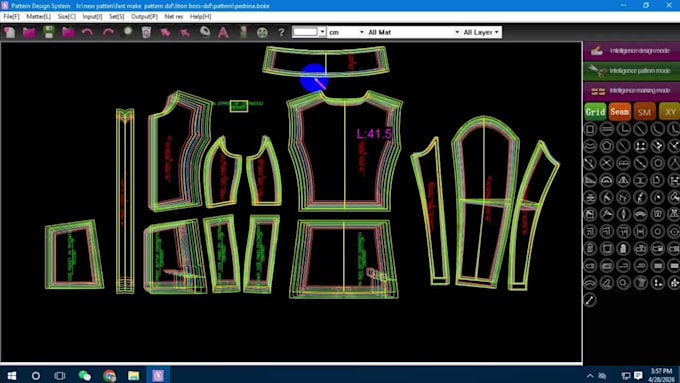The width and height of the screenshot is (680, 383).
Task: Select the magnifier tool in palette
Action: point(623,282)
